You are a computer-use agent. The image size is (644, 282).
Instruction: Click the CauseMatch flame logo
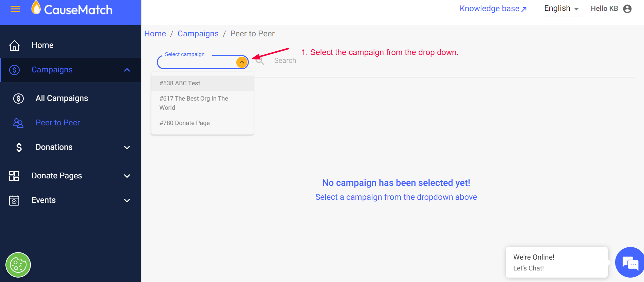click(x=36, y=8)
